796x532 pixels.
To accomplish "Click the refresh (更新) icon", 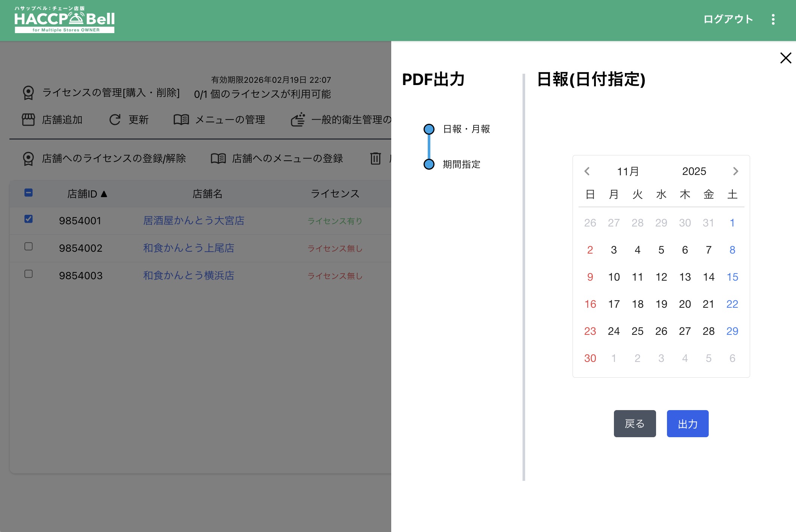I will click(x=115, y=120).
